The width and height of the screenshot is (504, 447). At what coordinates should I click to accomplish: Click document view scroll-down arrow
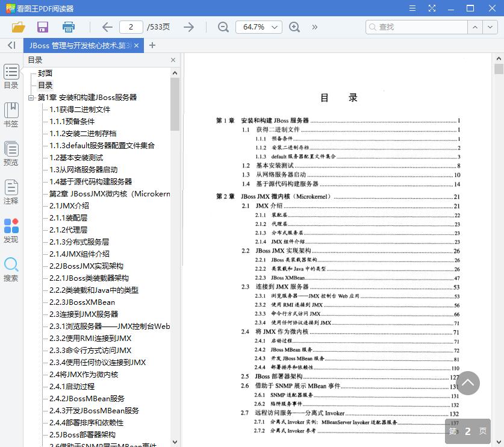(499, 442)
